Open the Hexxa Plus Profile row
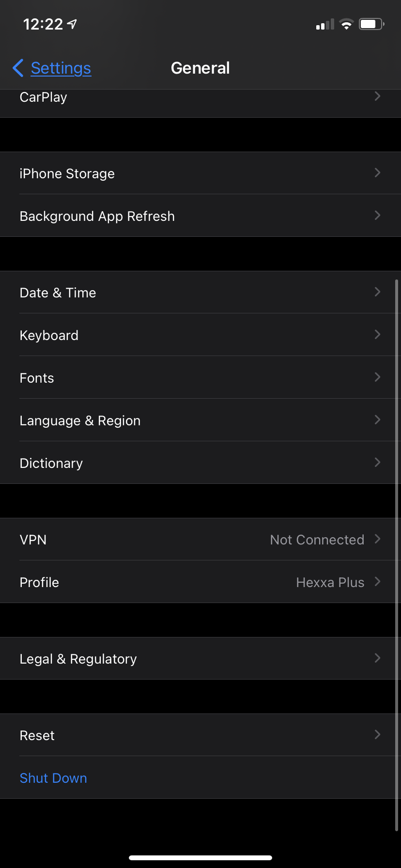401x868 pixels. click(200, 582)
